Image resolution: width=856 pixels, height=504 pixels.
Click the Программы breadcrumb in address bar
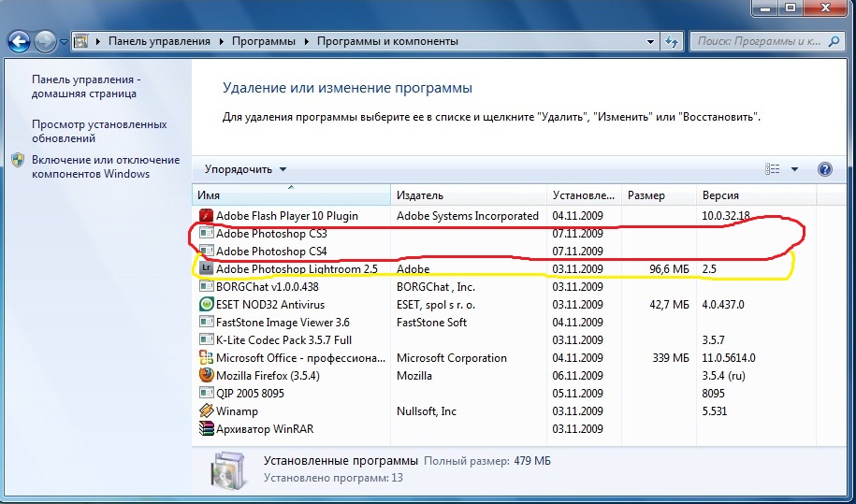(263, 42)
